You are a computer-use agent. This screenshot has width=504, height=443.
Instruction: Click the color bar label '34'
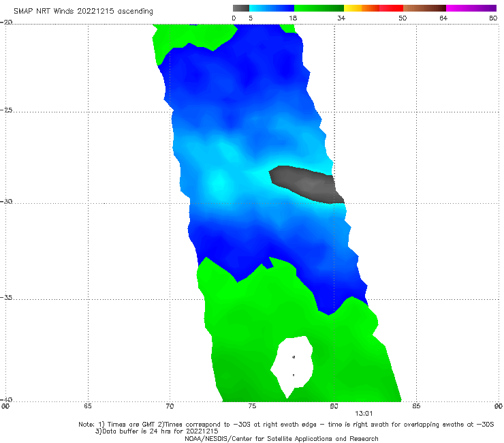341,18
